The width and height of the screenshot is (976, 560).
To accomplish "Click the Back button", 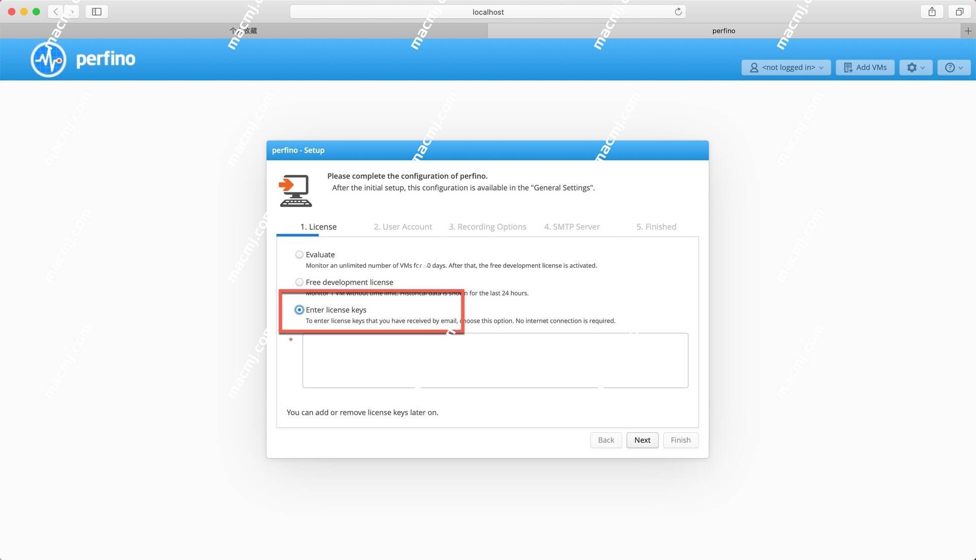I will point(606,440).
